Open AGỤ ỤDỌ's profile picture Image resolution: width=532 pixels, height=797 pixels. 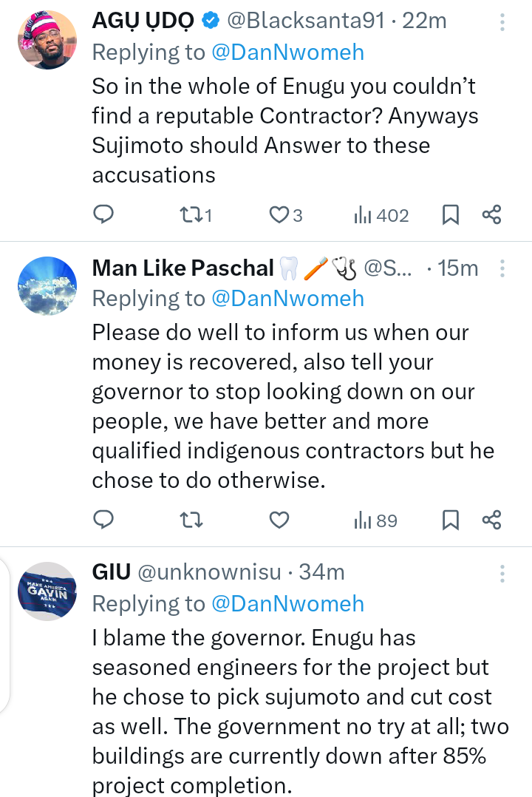(47, 41)
